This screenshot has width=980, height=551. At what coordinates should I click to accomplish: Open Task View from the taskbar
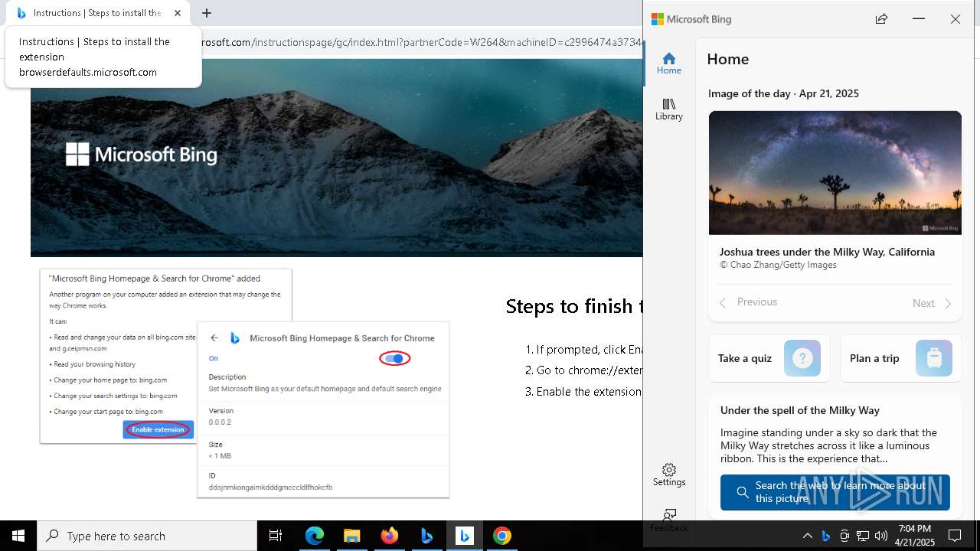(276, 536)
